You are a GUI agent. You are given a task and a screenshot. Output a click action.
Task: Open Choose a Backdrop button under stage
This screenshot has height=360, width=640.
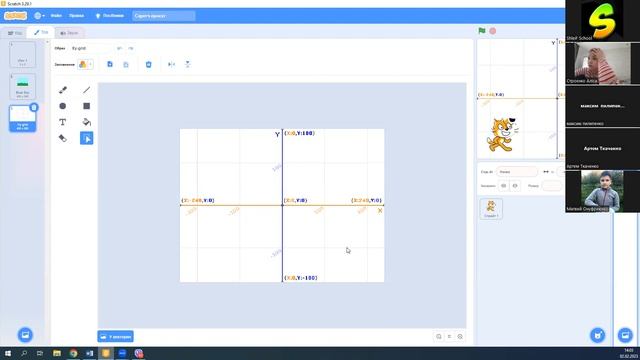[x=625, y=336]
